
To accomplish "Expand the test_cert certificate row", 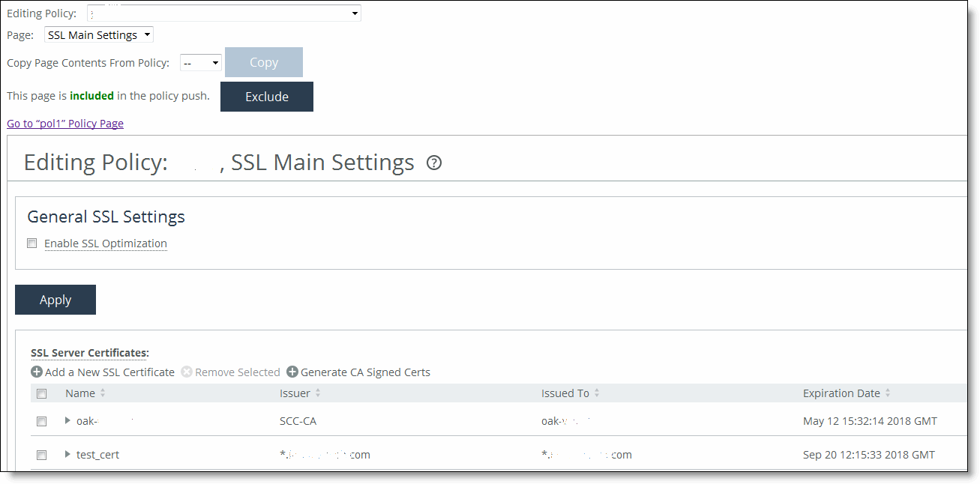I will (67, 454).
